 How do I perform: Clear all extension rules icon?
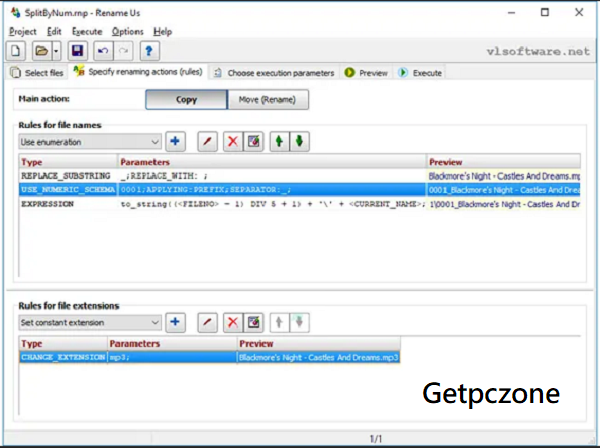[x=253, y=322]
